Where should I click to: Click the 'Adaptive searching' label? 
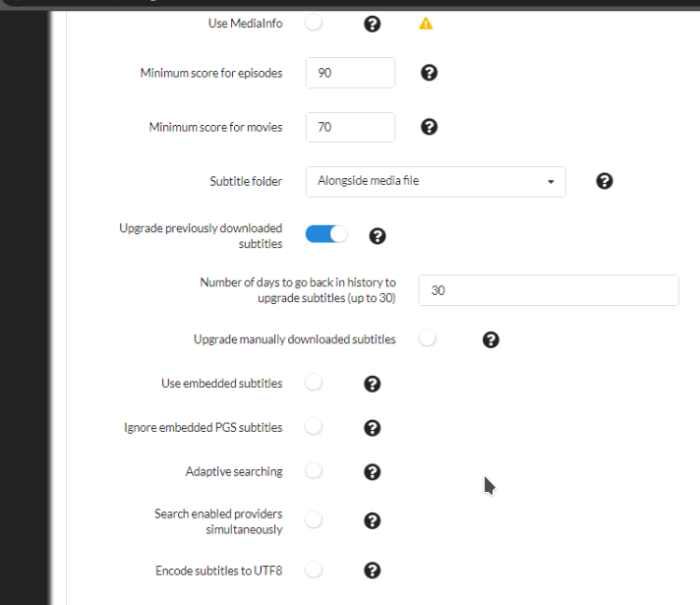click(x=234, y=472)
